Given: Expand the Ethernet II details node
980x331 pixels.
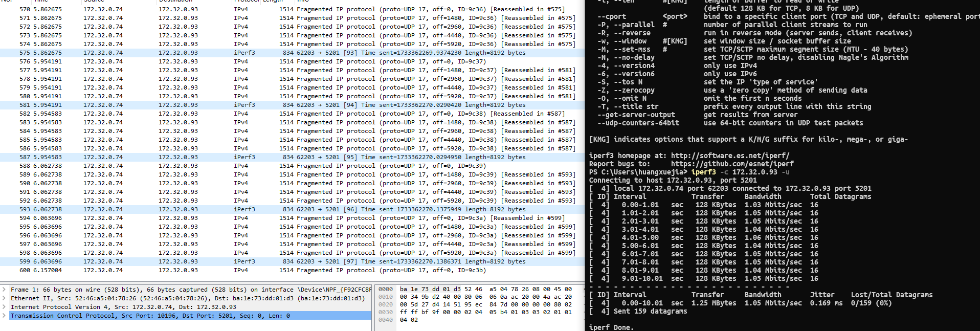Looking at the screenshot, I should pyautogui.click(x=4, y=298).
